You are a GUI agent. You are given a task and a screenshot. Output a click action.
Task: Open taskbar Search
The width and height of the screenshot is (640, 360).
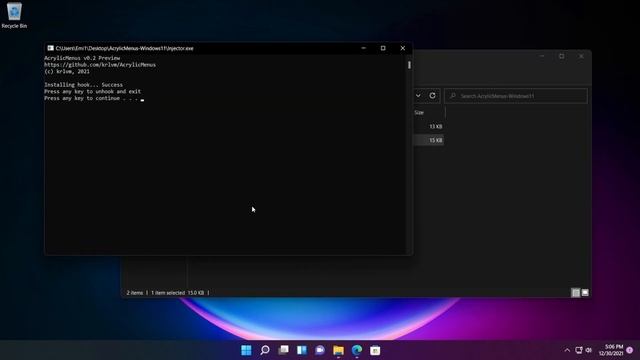tap(264, 350)
